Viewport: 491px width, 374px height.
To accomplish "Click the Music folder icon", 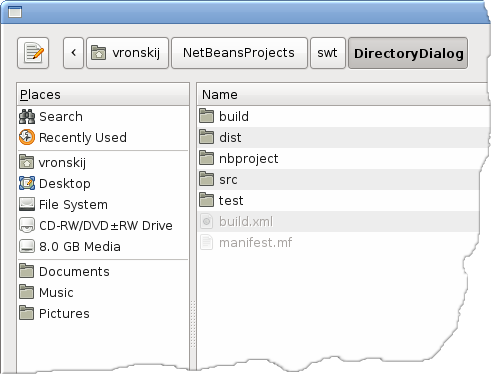I will pyautogui.click(x=27, y=292).
